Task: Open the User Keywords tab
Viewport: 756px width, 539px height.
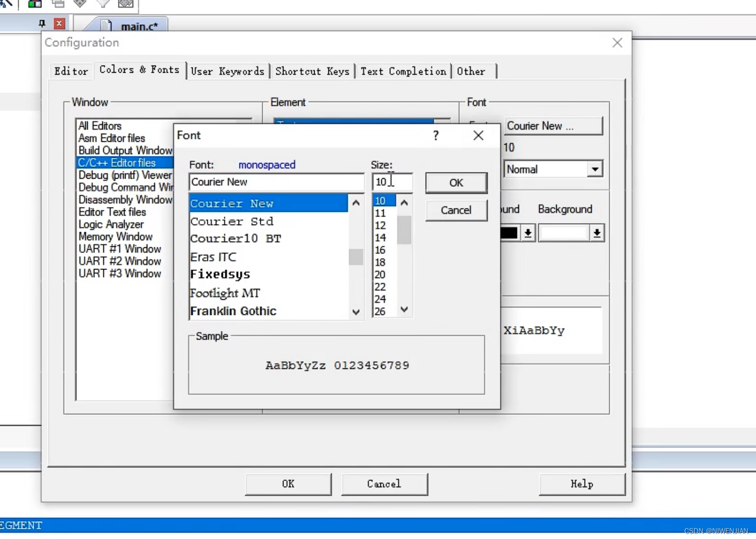Action: pos(227,71)
